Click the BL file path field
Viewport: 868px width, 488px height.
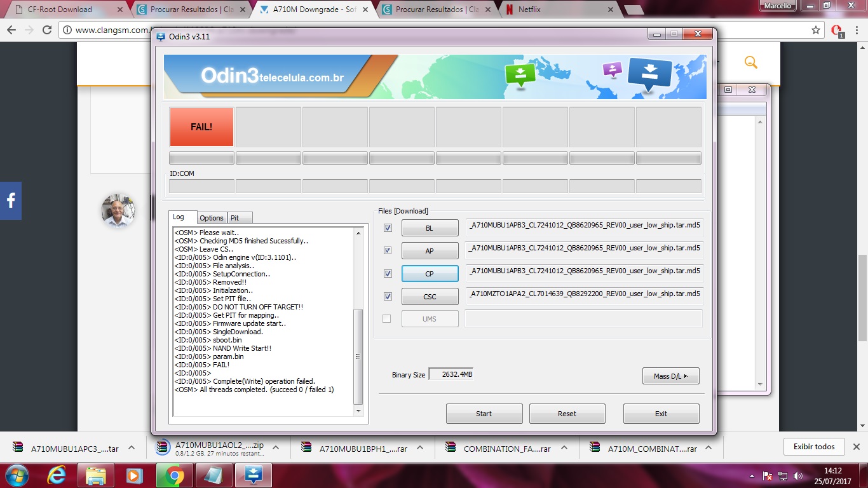coord(585,227)
